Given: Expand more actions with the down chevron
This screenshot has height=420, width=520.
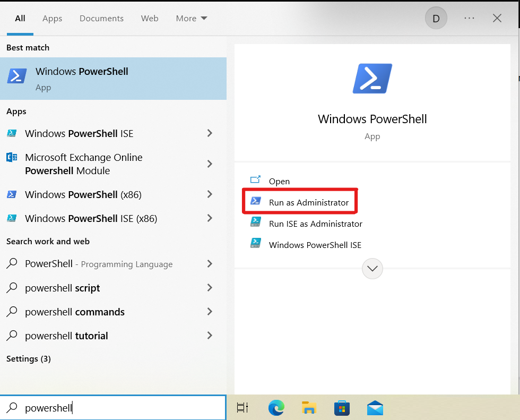Looking at the screenshot, I should pos(372,269).
